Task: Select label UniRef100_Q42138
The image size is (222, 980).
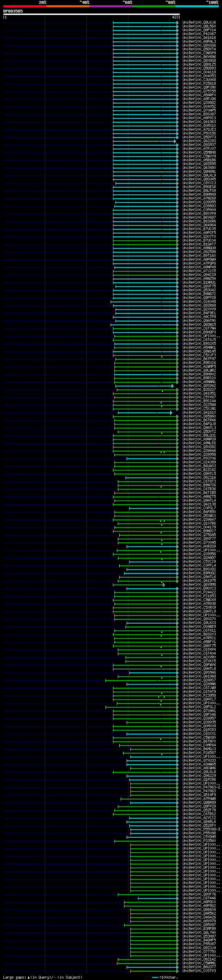Action: point(199,504)
